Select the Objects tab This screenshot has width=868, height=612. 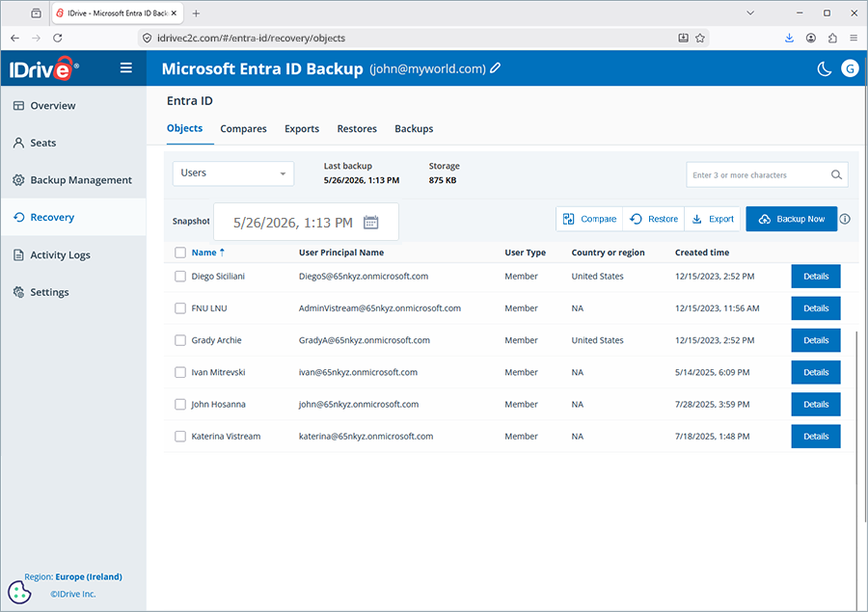(x=184, y=128)
